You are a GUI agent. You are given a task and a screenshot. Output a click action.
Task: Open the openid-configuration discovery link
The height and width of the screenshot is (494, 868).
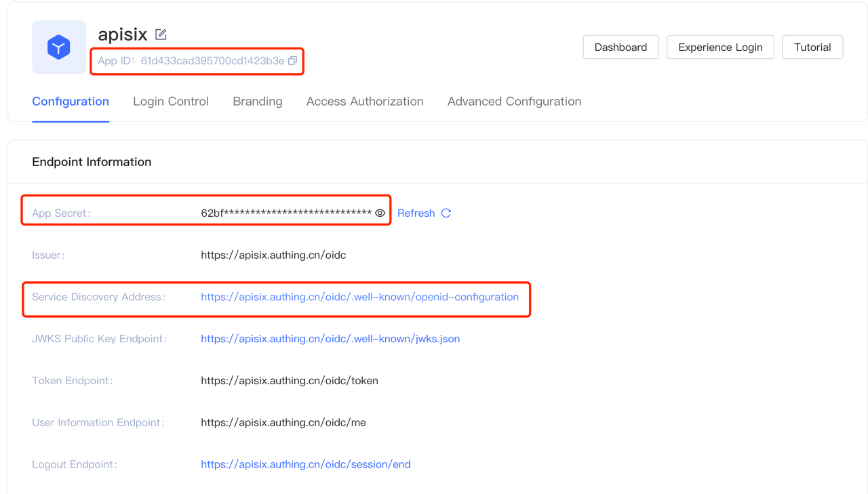click(x=359, y=297)
